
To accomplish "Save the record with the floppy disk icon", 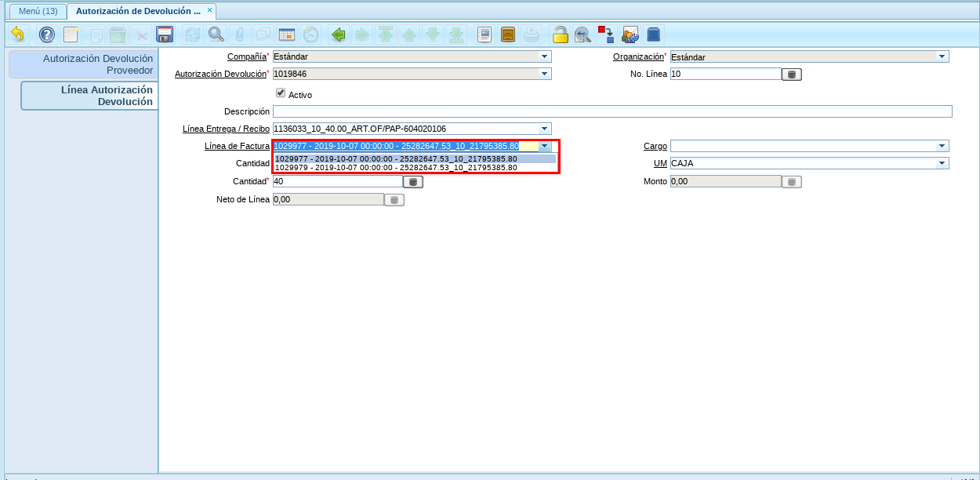I will 165,35.
